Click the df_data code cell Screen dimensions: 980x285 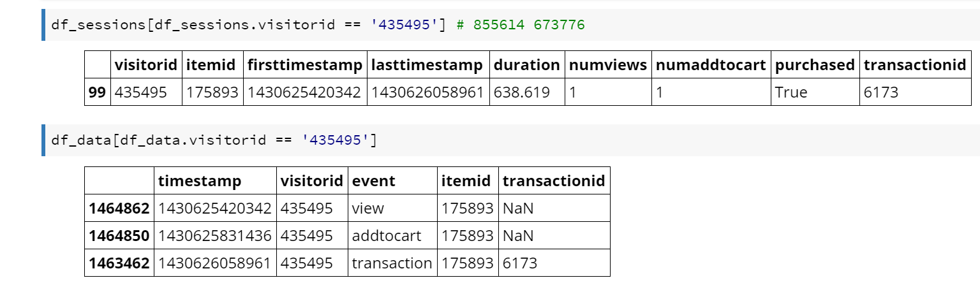tap(510, 140)
